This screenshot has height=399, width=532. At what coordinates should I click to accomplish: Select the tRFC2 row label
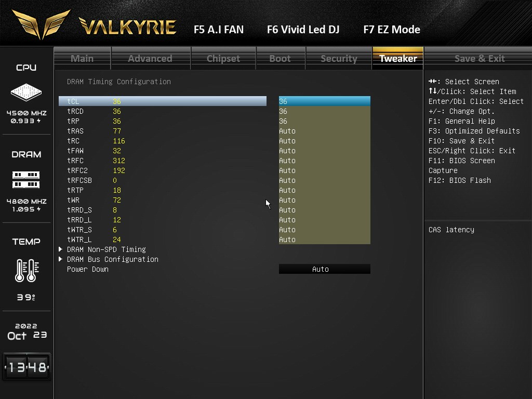[x=77, y=170]
